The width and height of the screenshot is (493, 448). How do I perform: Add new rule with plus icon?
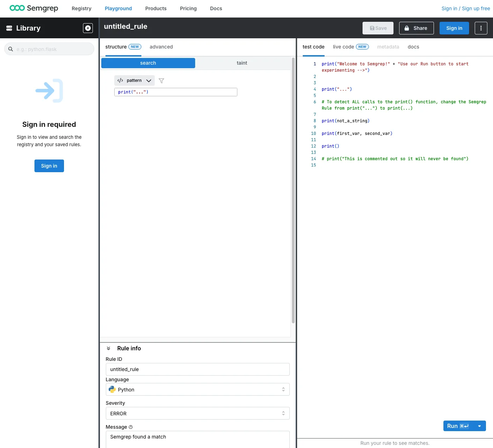[x=88, y=28]
